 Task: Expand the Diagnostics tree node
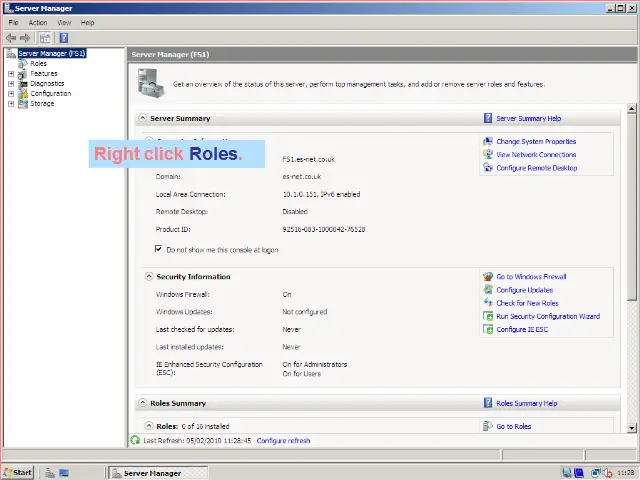click(x=11, y=84)
